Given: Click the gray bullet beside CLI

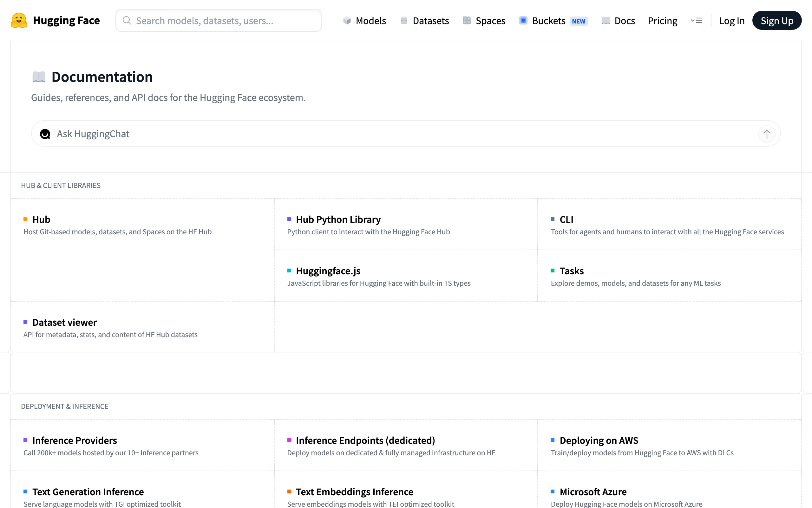Looking at the screenshot, I should [553, 219].
